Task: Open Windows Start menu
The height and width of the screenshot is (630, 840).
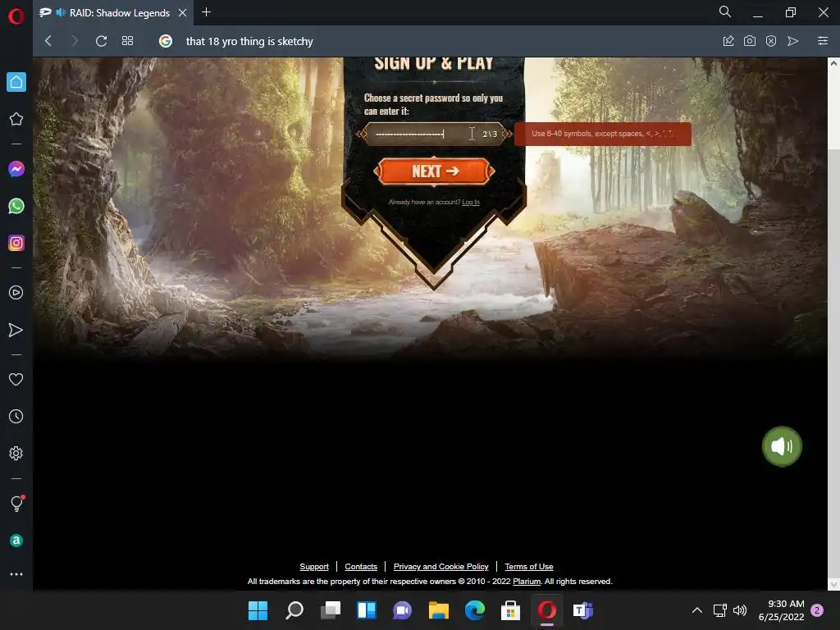Action: [x=258, y=610]
